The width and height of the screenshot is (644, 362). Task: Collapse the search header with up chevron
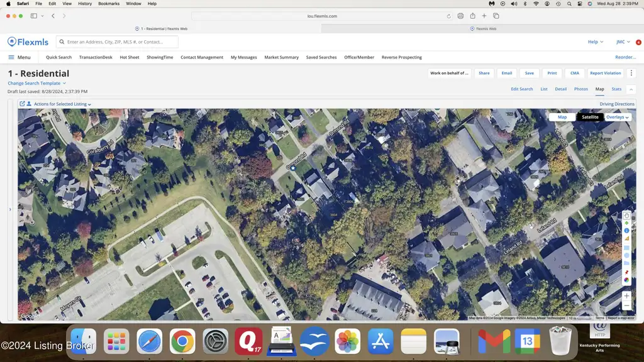pyautogui.click(x=631, y=89)
